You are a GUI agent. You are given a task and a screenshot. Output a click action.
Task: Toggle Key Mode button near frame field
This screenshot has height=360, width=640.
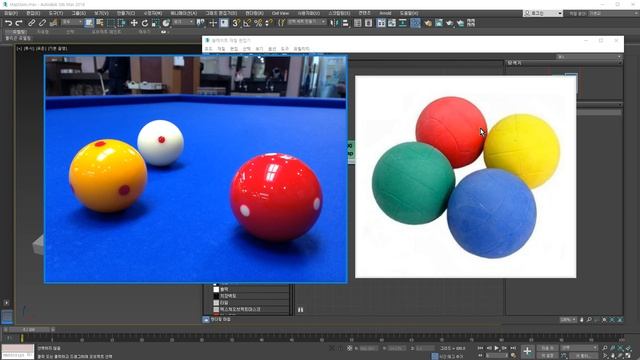pyautogui.click(x=480, y=356)
